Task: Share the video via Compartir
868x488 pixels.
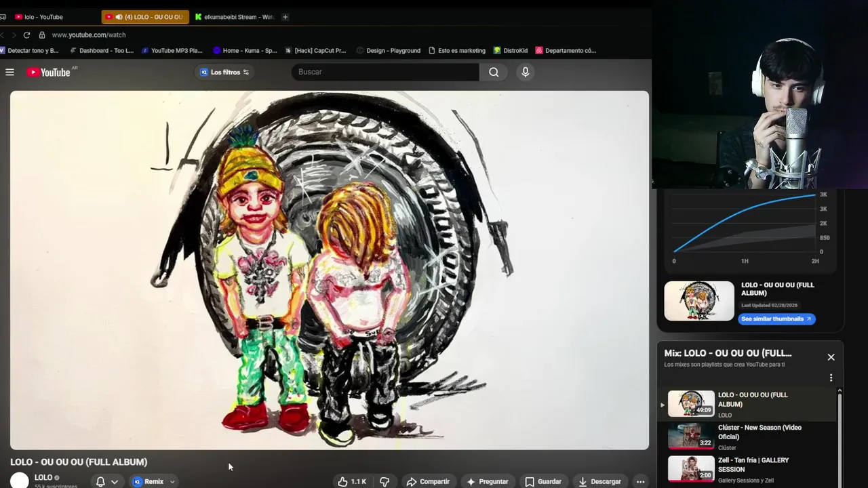Action: point(428,481)
